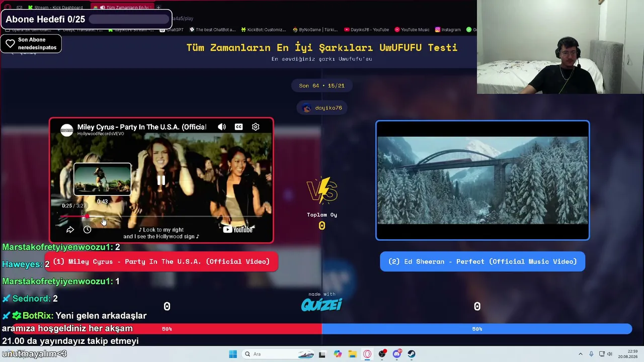Launch Copilot from the taskbar

[338, 354]
